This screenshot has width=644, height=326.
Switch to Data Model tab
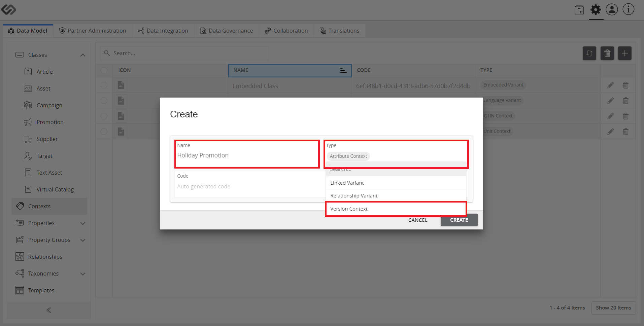28,31
